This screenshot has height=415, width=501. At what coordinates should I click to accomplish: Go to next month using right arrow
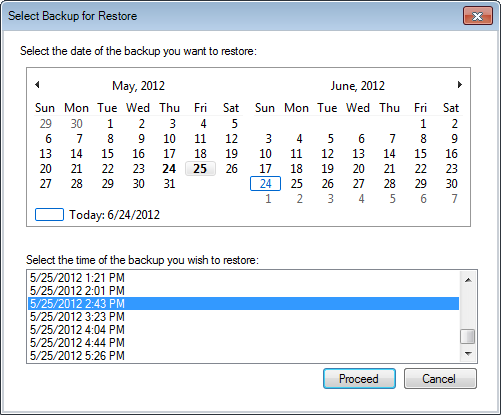tap(460, 85)
